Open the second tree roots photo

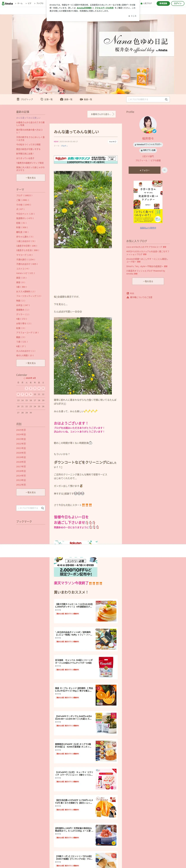(x=83, y=356)
